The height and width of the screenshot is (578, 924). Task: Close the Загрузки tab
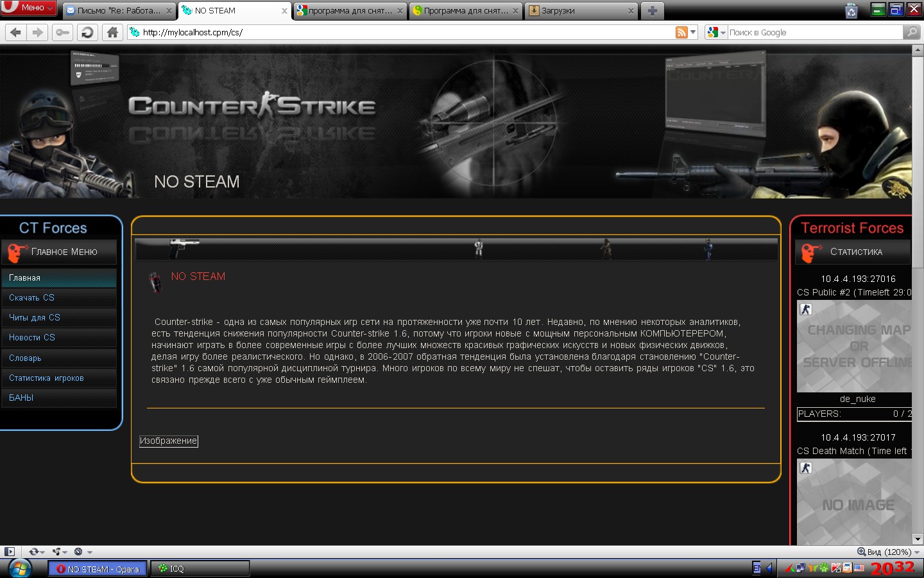coord(631,11)
